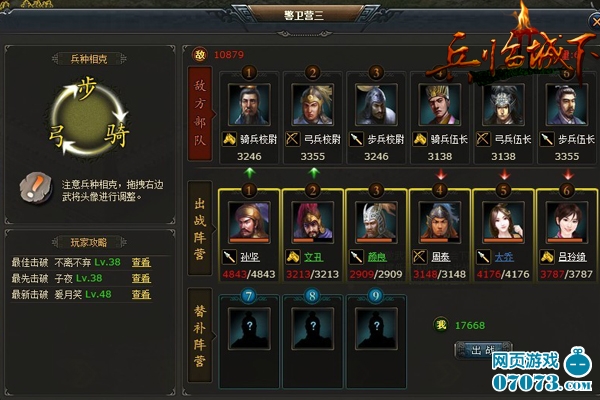Click spear icon beside 步兵校尉
This screenshot has height=400, width=600.
point(356,139)
